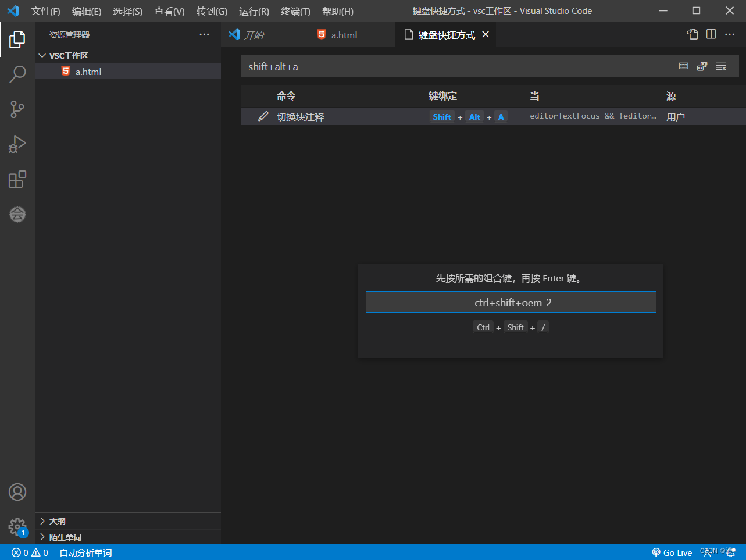Screen dimensions: 746x560
Task: Open the 查看(V) menu
Action: click(169, 11)
